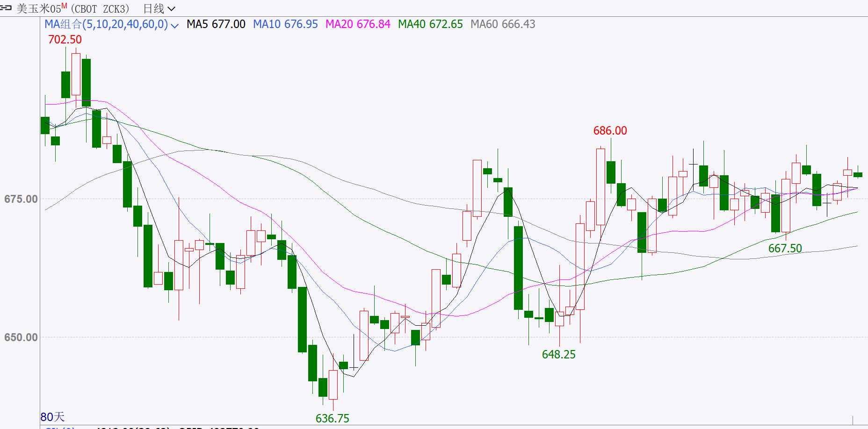
Task: Select the MA60 666.43 indicator label
Action: point(503,24)
